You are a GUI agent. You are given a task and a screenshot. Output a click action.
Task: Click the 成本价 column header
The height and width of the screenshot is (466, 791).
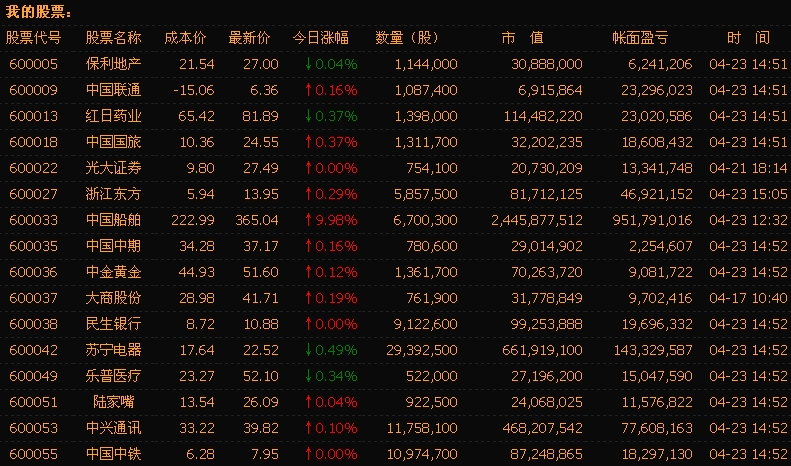185,38
